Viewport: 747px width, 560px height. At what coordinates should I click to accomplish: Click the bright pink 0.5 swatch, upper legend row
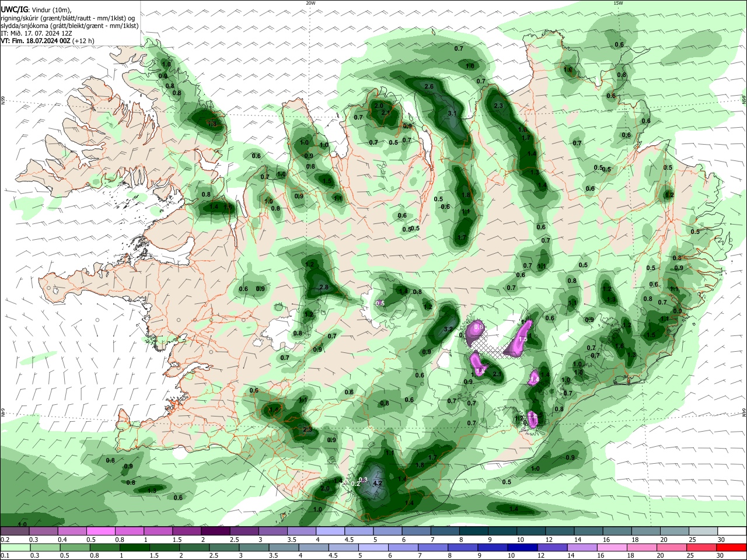pyautogui.click(x=100, y=531)
